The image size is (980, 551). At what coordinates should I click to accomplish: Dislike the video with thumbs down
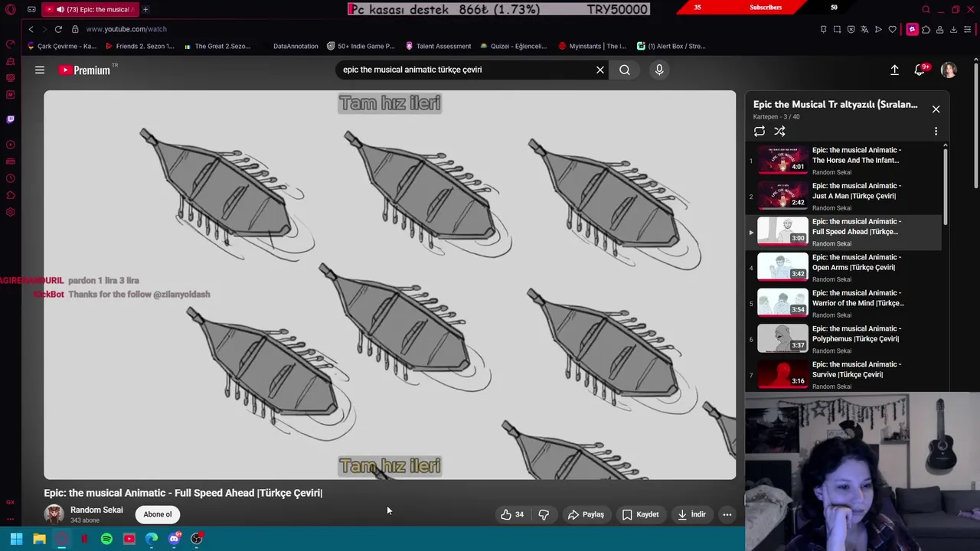[544, 514]
